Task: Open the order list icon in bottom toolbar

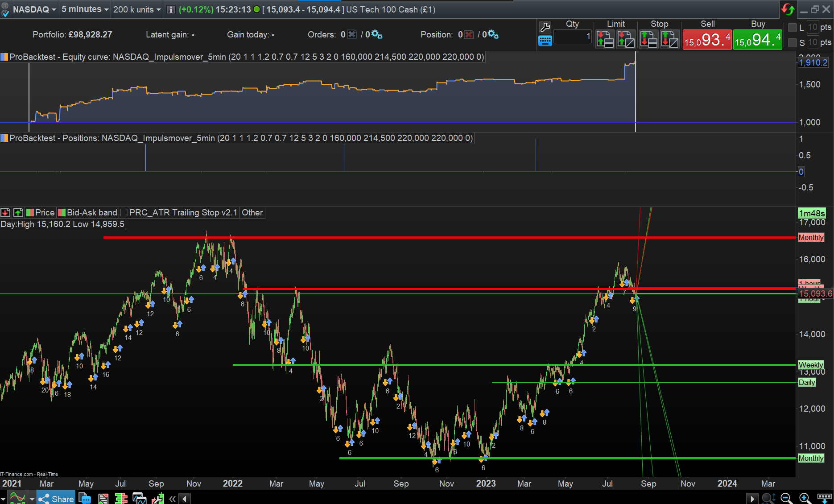Action: coord(103,498)
